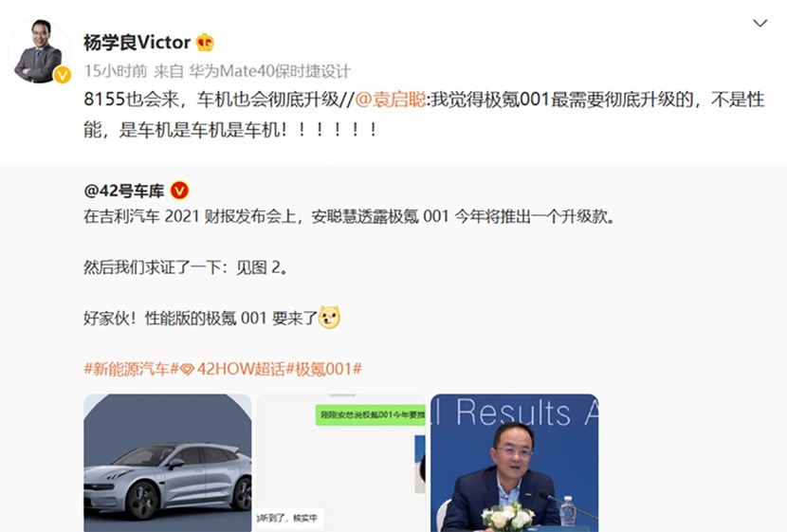Viewport: 787px width, 532px height.
Task: Open the #极氪001# hashtag
Action: coord(323,369)
